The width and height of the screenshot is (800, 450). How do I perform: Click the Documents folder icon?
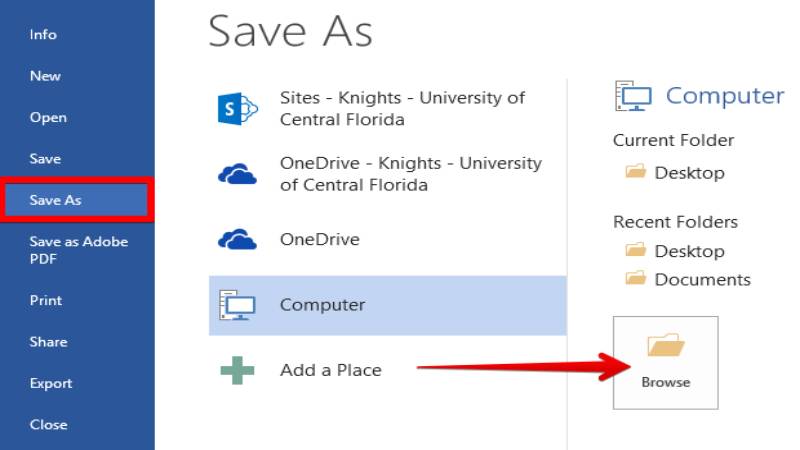pyautogui.click(x=635, y=279)
